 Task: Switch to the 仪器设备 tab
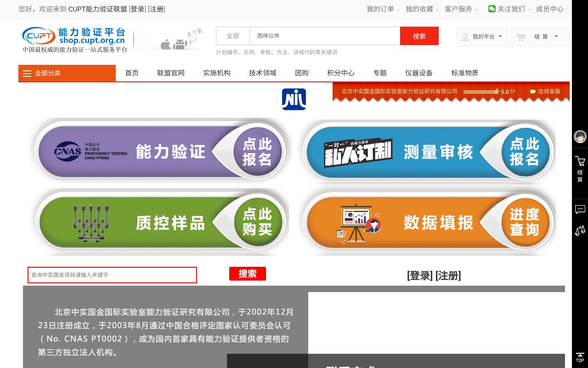click(x=418, y=73)
